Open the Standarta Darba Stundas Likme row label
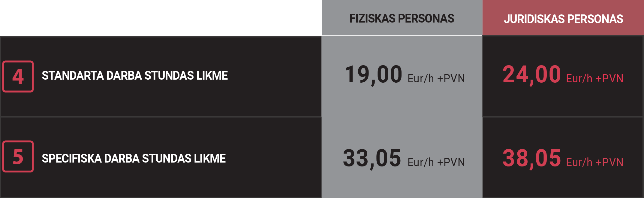 (134, 76)
